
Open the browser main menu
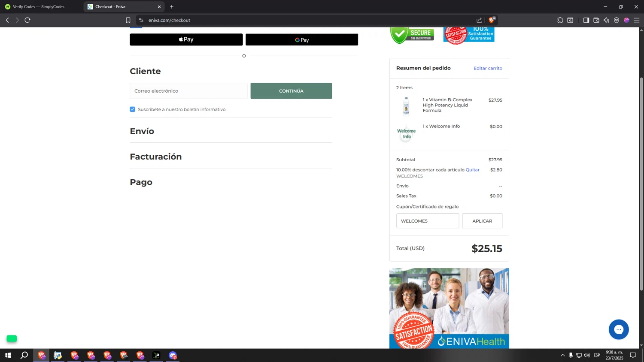coord(637,20)
